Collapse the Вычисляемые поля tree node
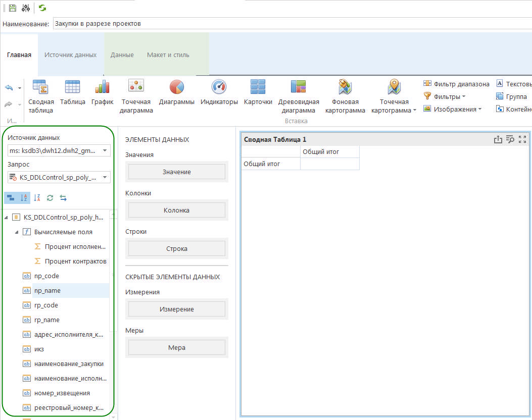532x420 pixels. (x=17, y=232)
